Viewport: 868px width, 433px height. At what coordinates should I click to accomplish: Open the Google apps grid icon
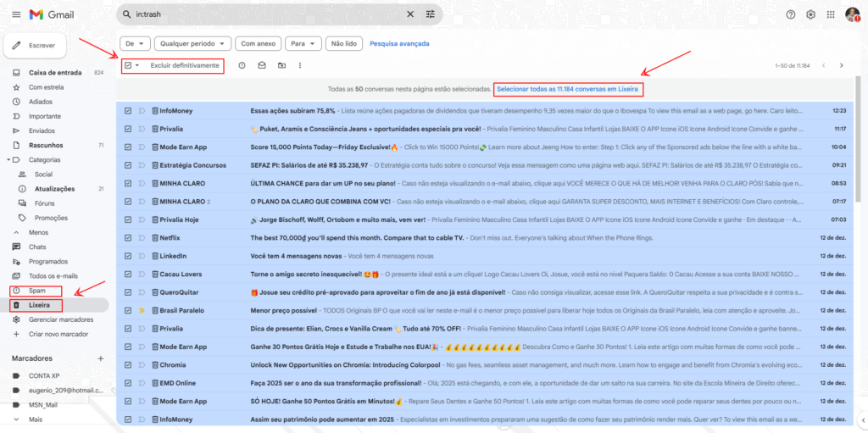(x=831, y=14)
